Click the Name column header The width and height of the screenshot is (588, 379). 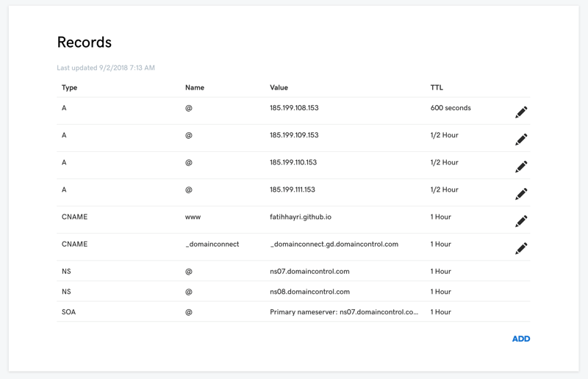[x=194, y=87]
